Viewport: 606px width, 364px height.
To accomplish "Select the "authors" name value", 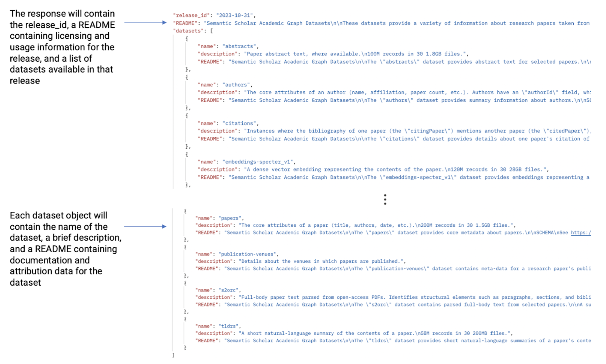I will click(236, 85).
